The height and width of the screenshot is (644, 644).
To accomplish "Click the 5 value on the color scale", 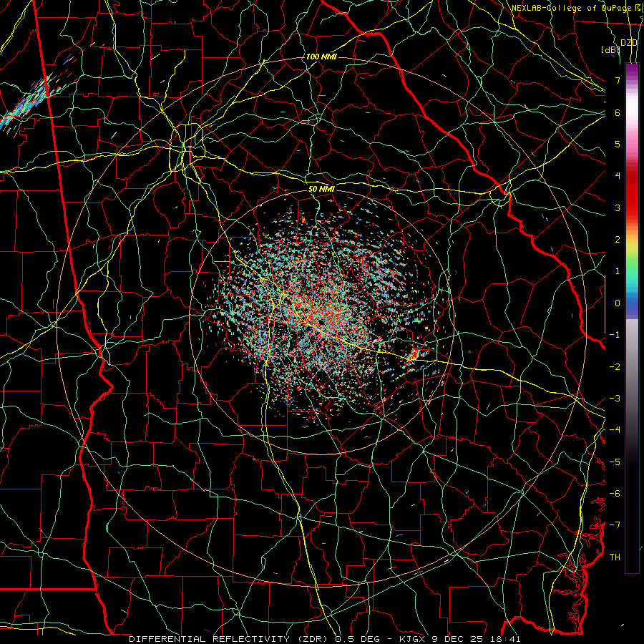I will pos(618,144).
